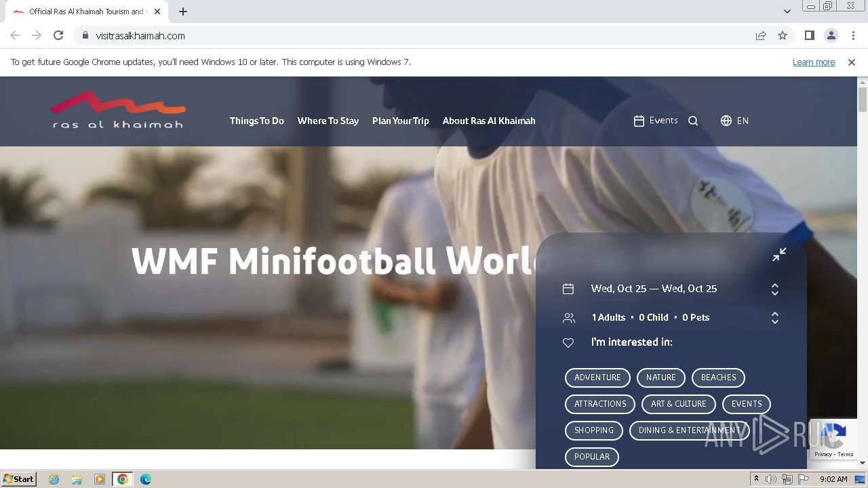Image resolution: width=868 pixels, height=488 pixels.
Task: Show hidden system tray icons
Action: click(x=756, y=479)
